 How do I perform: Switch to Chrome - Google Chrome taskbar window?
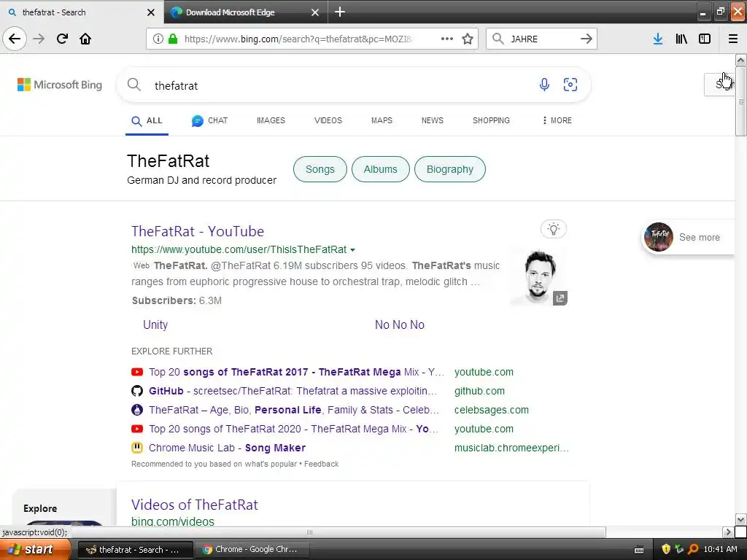tap(252, 550)
